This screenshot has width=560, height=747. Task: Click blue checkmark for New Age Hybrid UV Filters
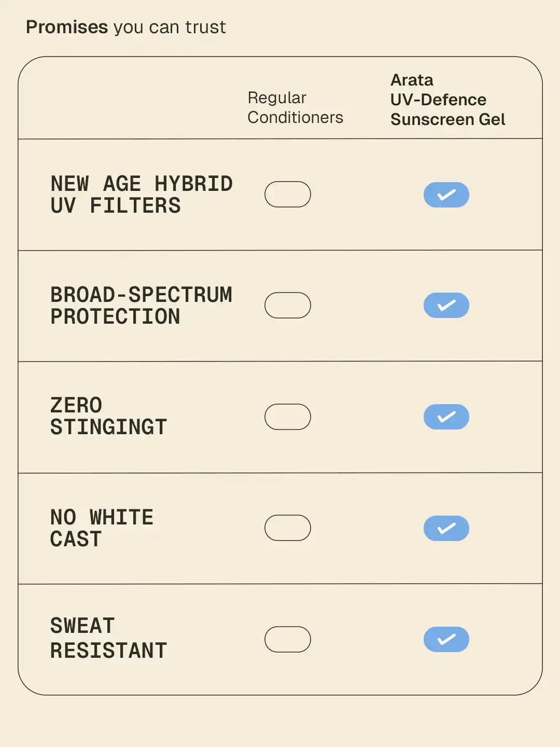click(446, 195)
